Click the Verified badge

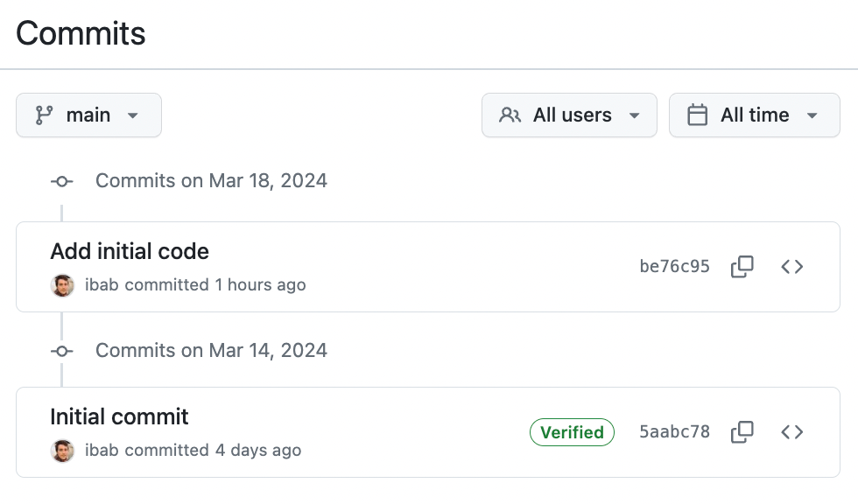click(x=572, y=432)
